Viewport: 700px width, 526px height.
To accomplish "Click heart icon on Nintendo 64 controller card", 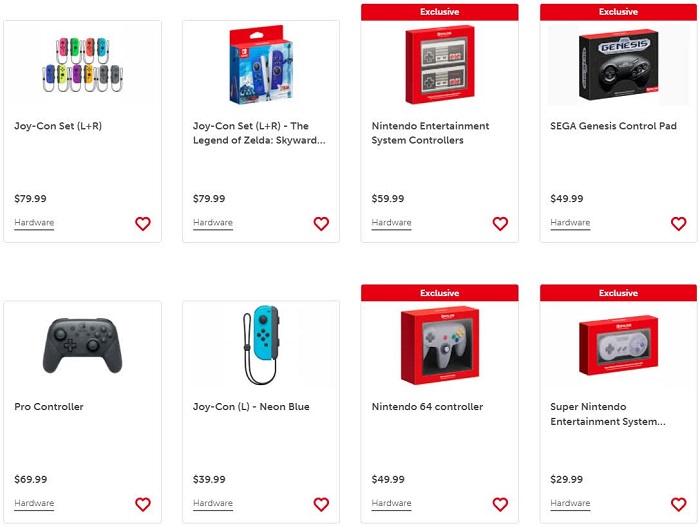I will pyautogui.click(x=500, y=504).
